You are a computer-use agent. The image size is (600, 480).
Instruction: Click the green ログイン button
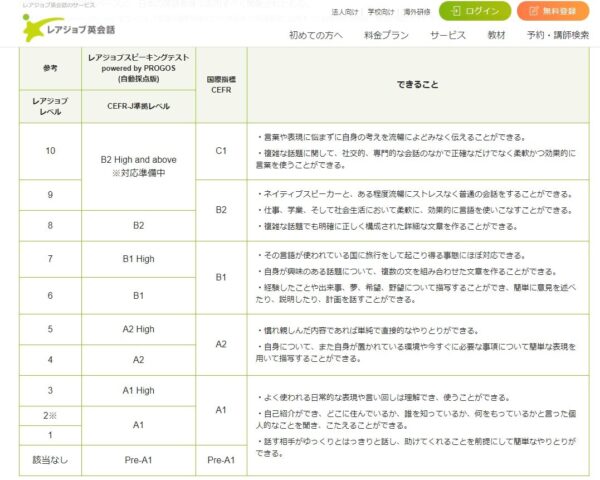tap(475, 11)
